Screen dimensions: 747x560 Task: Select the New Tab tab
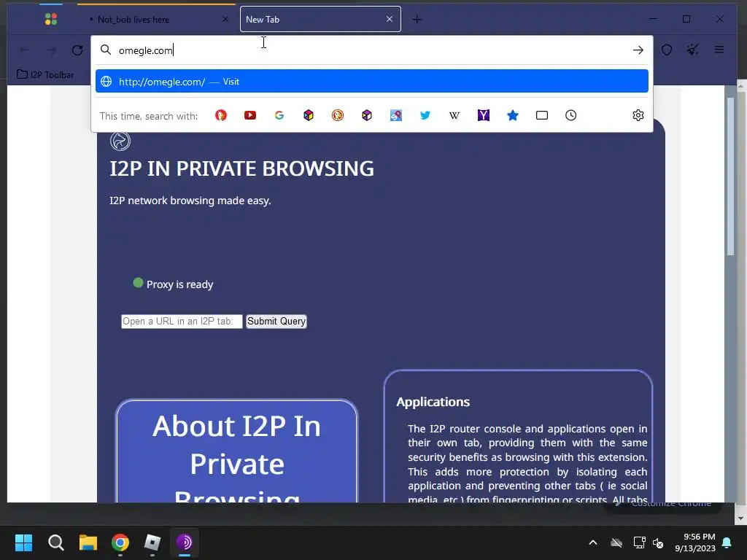320,20
